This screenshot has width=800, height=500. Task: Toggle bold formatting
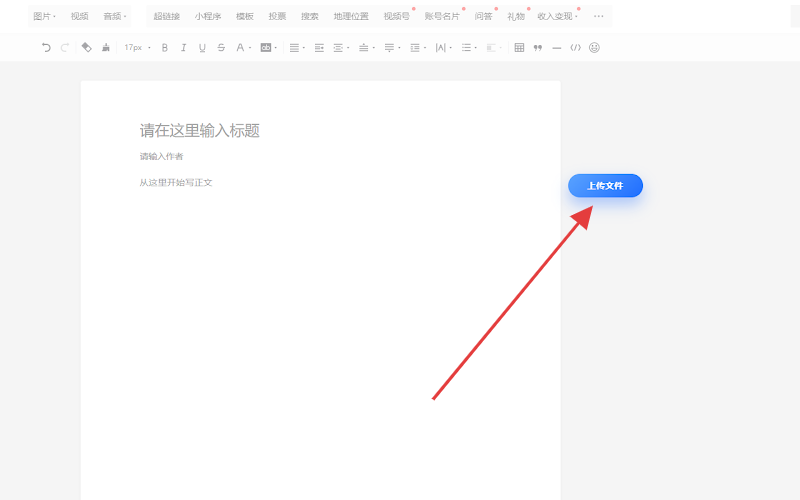(x=165, y=47)
